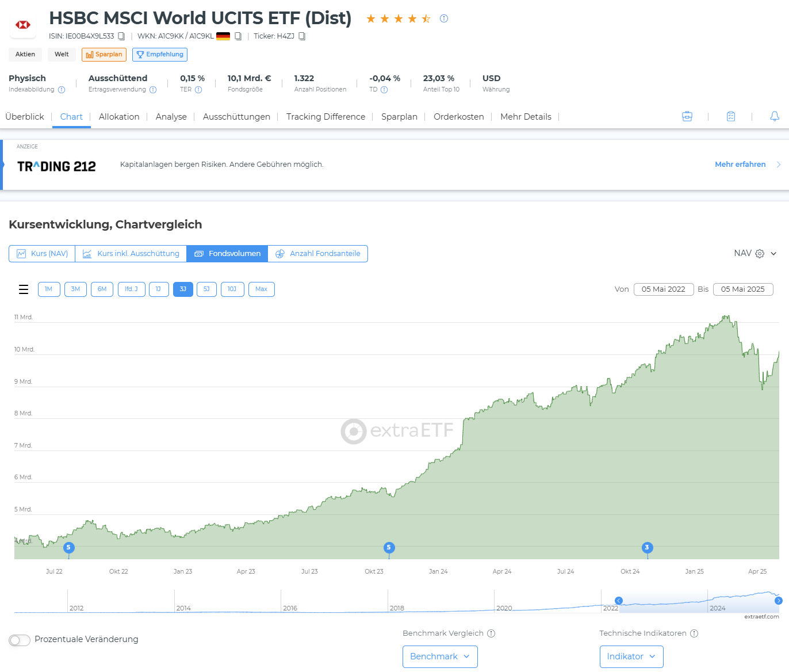Select the 1J time range

[x=159, y=289]
